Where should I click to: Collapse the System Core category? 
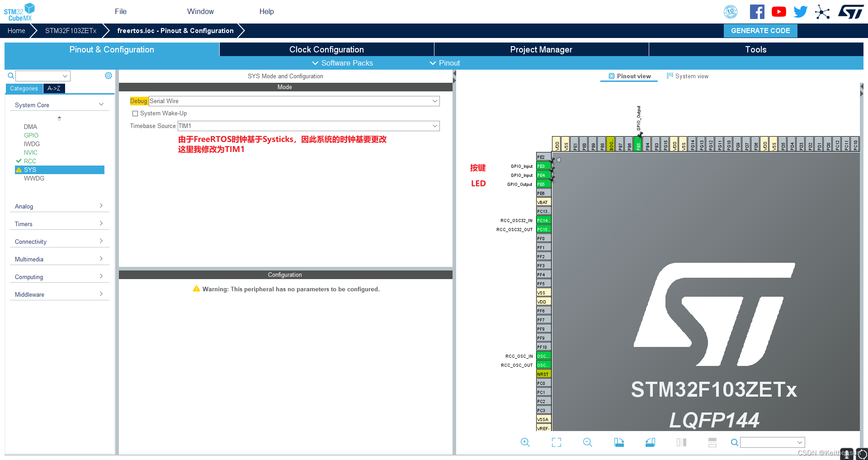point(59,105)
